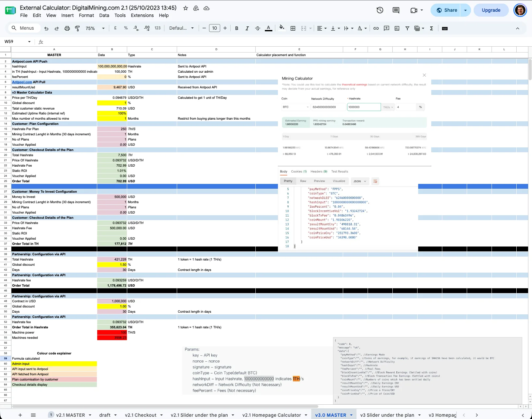Open the all sheets list
532x419 pixels.
click(33, 415)
